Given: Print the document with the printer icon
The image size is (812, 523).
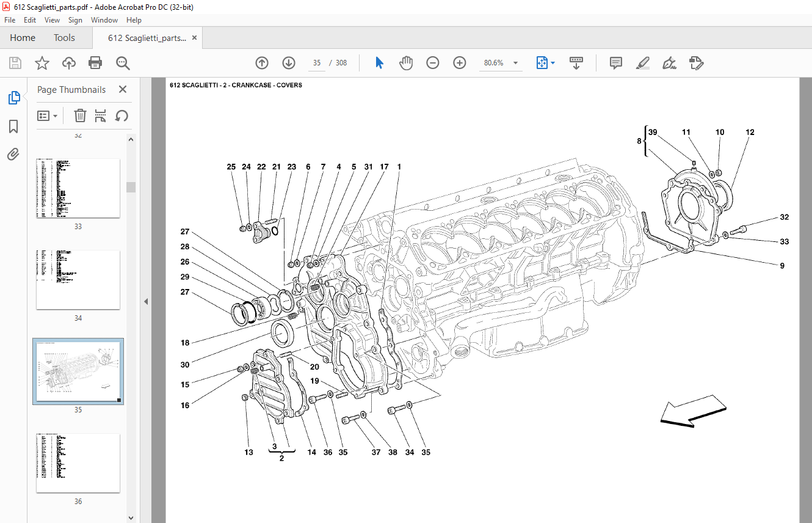Looking at the screenshot, I should [95, 63].
